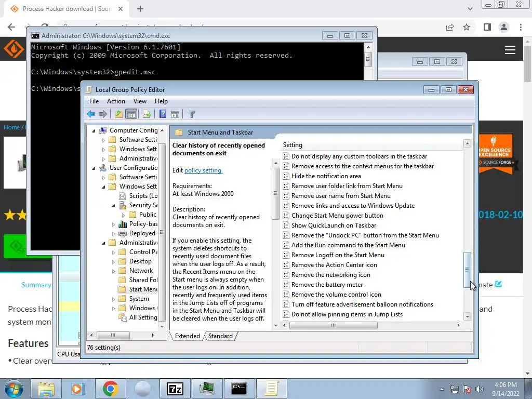This screenshot has width=532, height=399.
Task: Open Help via the blue question-mark icon
Action: (x=163, y=114)
